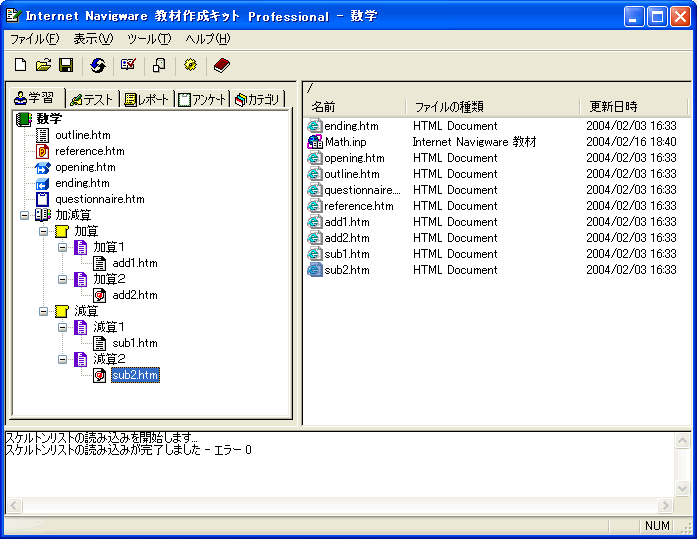
Task: Click the red book help icon
Action: click(221, 65)
